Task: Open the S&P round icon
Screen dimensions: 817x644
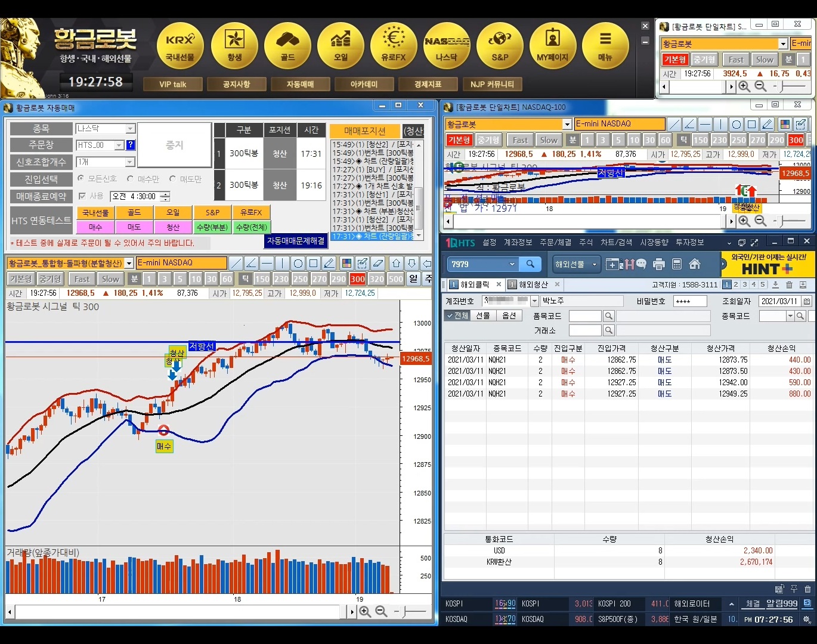Action: 500,46
